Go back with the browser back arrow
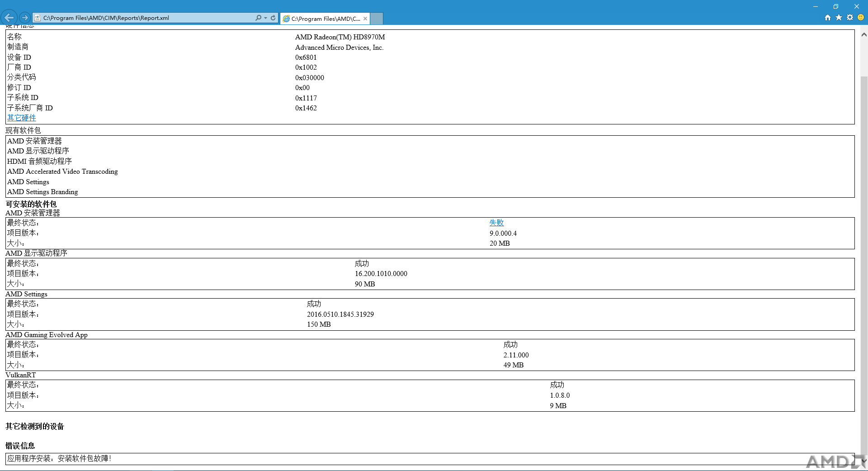868x471 pixels. [x=9, y=18]
